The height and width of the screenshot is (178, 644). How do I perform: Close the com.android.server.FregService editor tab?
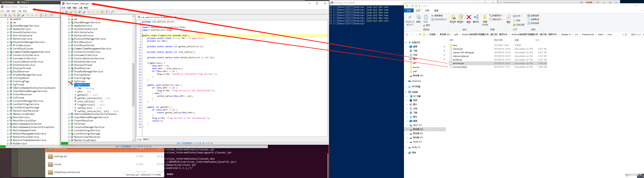point(175,17)
